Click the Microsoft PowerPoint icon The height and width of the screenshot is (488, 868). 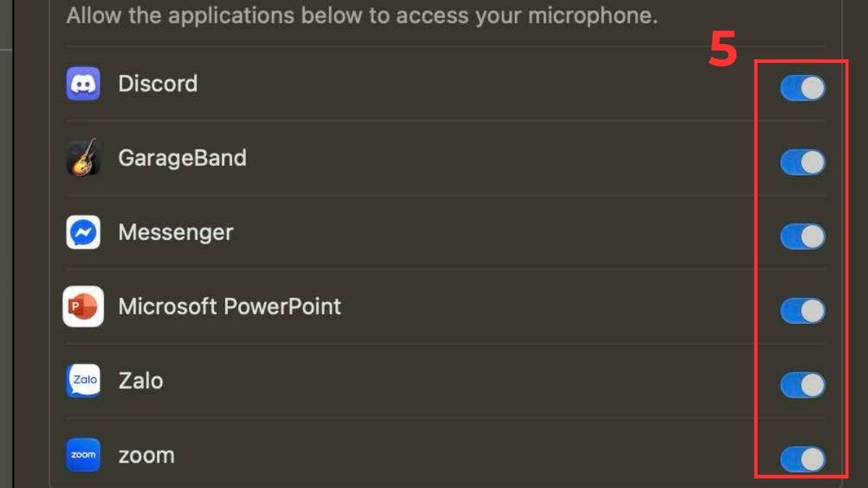[83, 307]
